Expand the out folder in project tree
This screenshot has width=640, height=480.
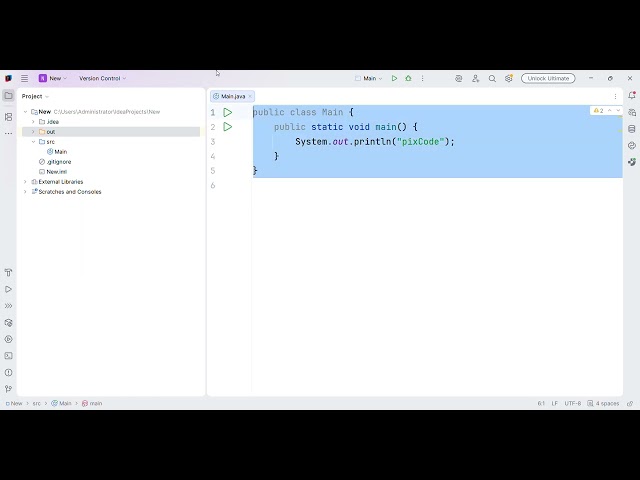[x=33, y=132]
